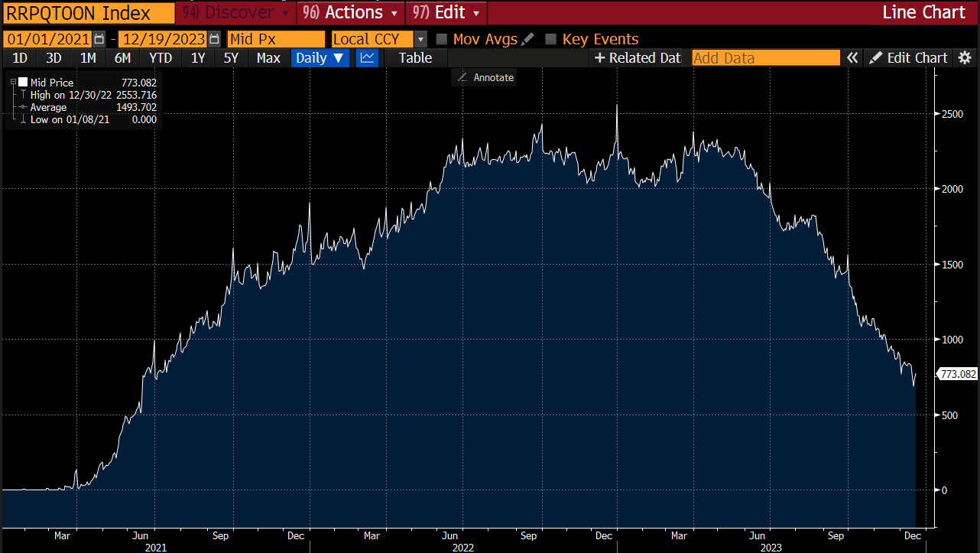Enable the Key Events checkbox
980x553 pixels.
click(x=550, y=39)
